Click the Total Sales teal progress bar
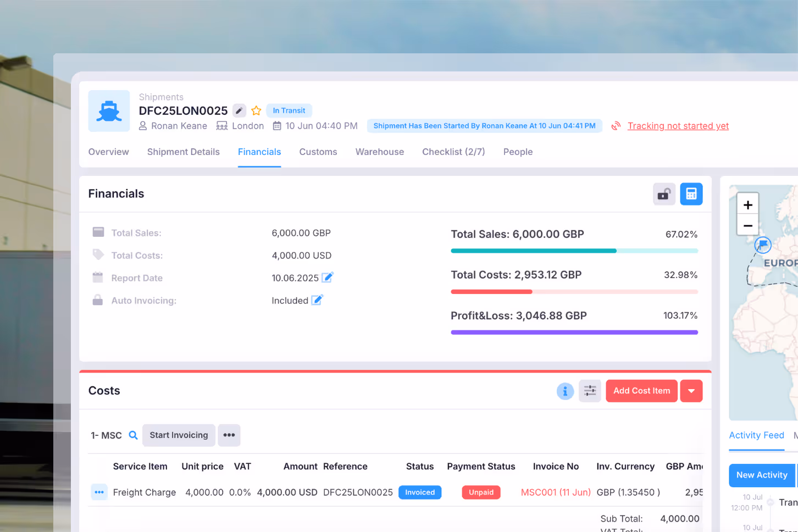 tap(574, 251)
